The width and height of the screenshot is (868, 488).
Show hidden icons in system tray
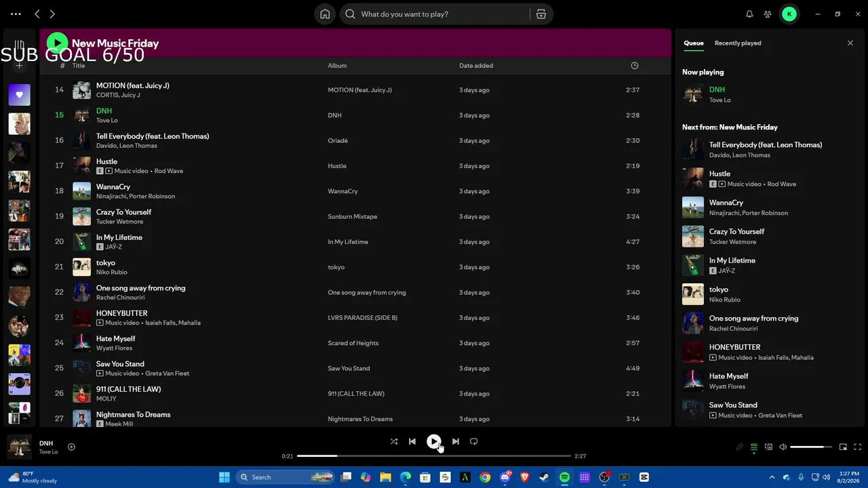click(x=772, y=477)
